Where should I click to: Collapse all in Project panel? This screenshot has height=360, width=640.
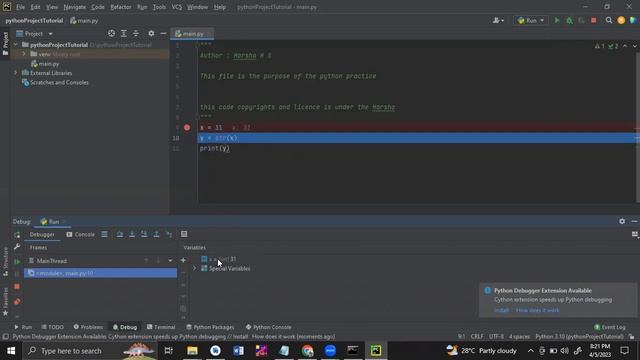[136, 33]
